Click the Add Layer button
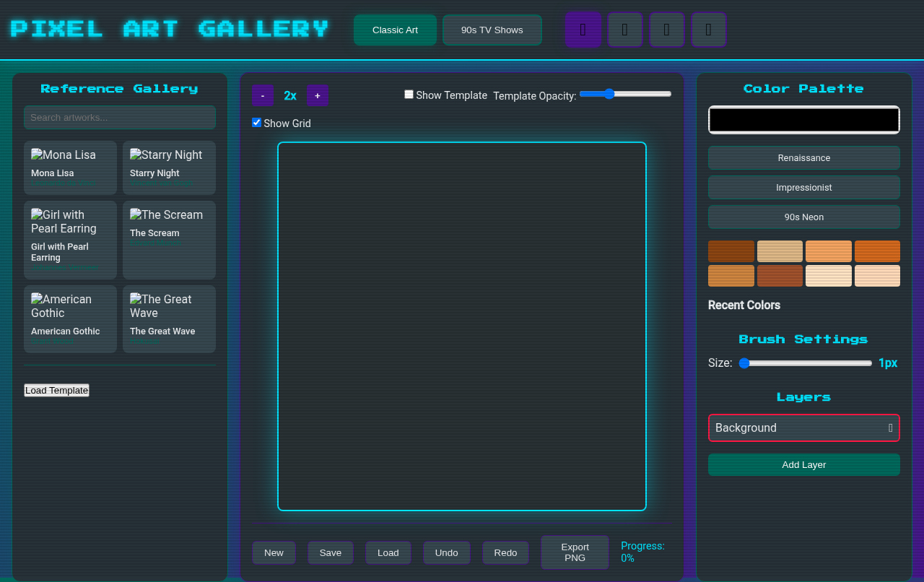924x582 pixels. tap(803, 464)
